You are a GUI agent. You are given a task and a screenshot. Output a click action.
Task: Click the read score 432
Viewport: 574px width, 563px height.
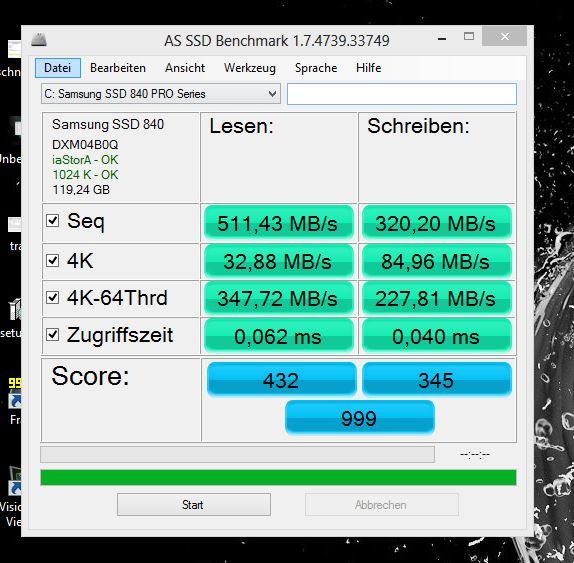(281, 379)
